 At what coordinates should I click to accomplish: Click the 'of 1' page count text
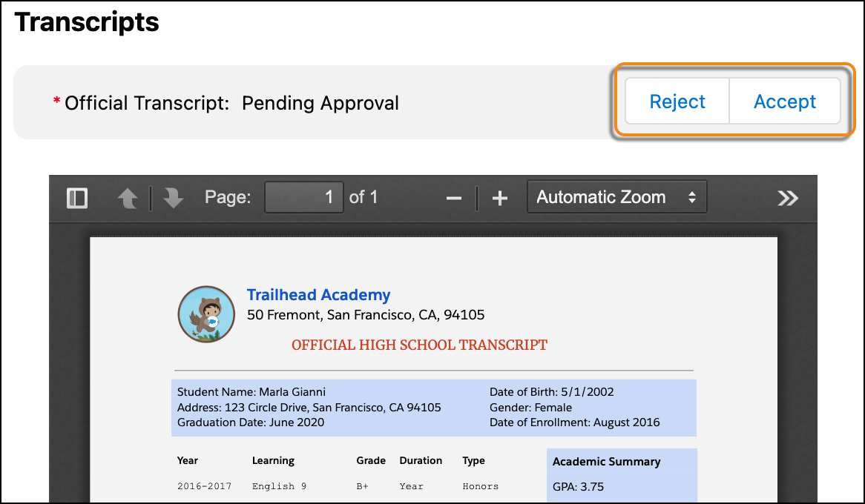tap(364, 197)
